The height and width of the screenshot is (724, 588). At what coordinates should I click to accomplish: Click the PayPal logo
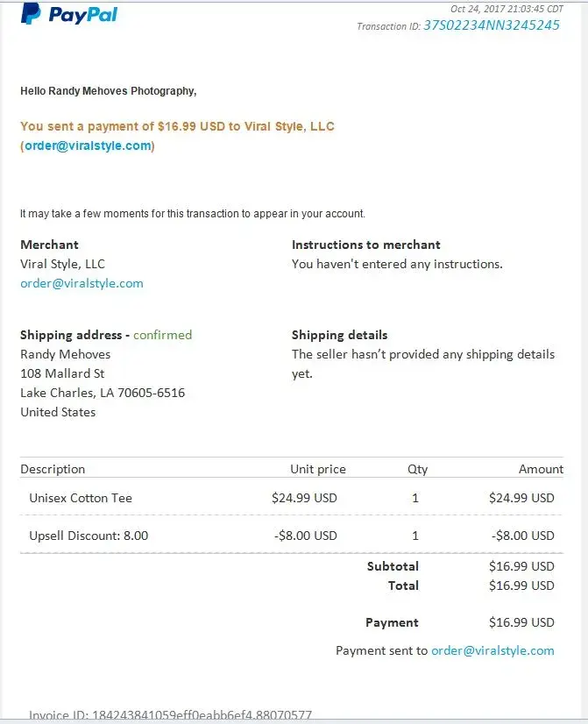pos(69,14)
